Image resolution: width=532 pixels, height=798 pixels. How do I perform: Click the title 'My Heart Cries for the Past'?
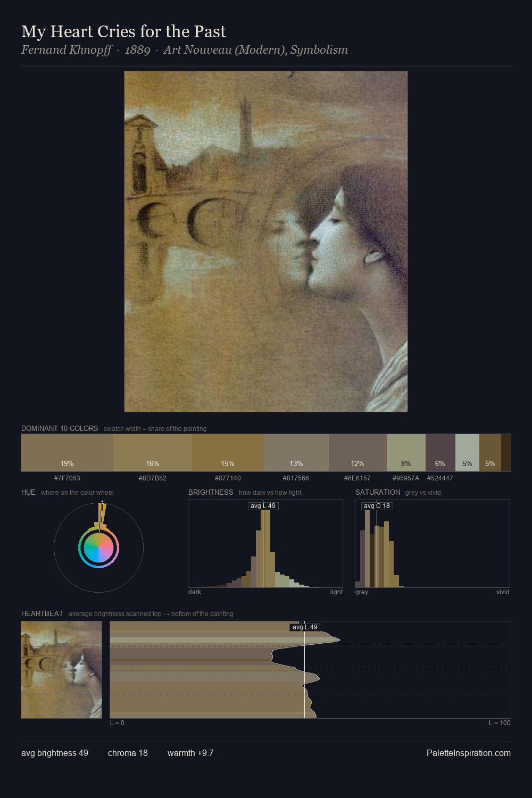coord(123,31)
